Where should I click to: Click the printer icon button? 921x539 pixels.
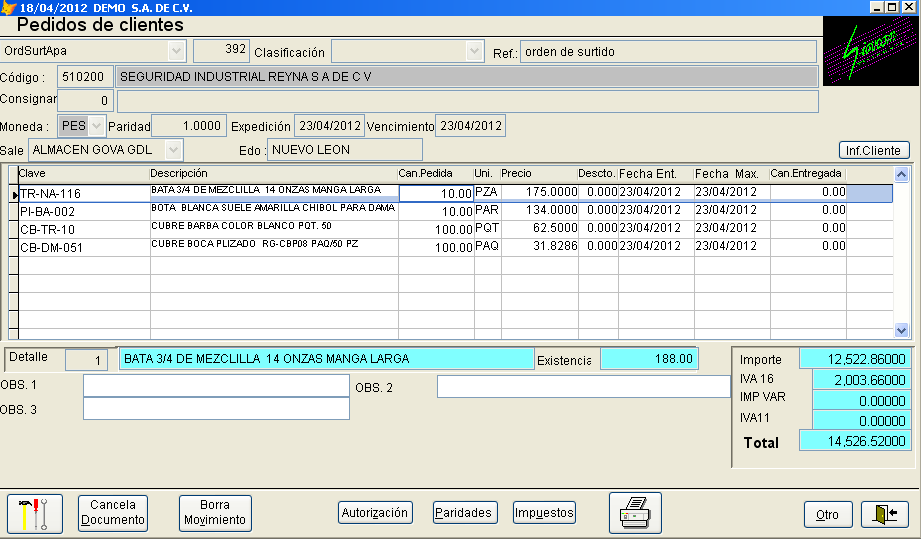point(635,513)
